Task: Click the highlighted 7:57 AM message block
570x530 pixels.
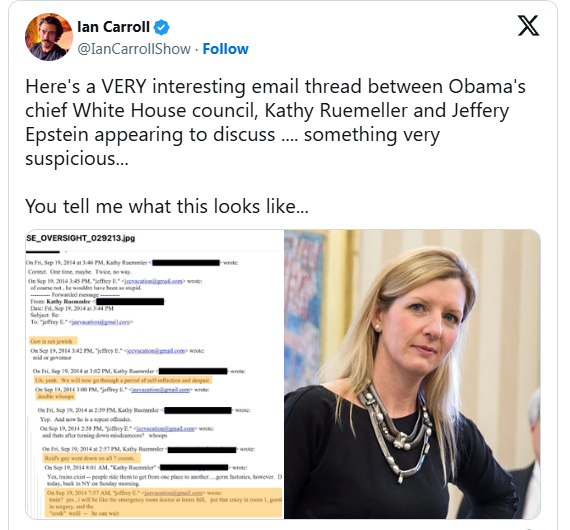Action: pyautogui.click(x=164, y=503)
